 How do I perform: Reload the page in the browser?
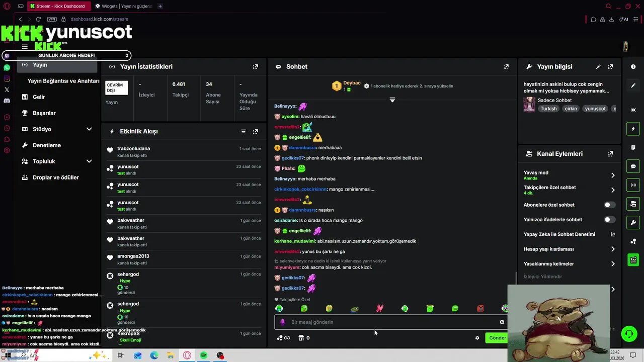38,19
